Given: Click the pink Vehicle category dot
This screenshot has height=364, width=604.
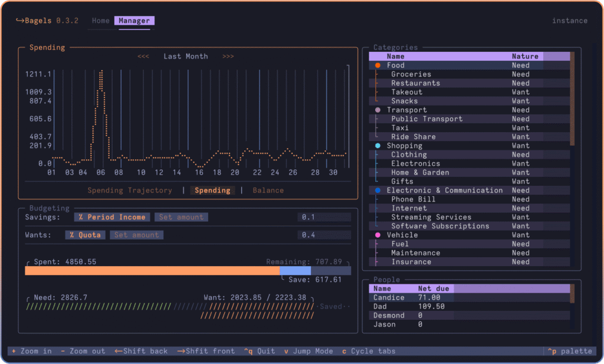Looking at the screenshot, I should click(x=378, y=235).
